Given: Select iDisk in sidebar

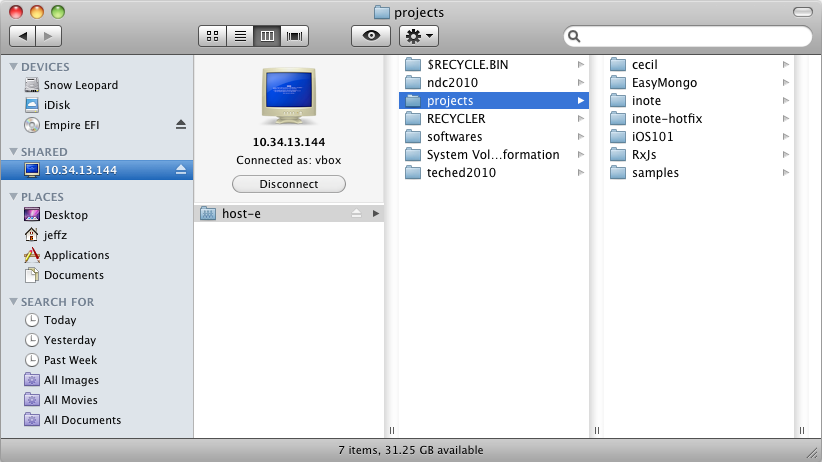Looking at the screenshot, I should tap(57, 105).
